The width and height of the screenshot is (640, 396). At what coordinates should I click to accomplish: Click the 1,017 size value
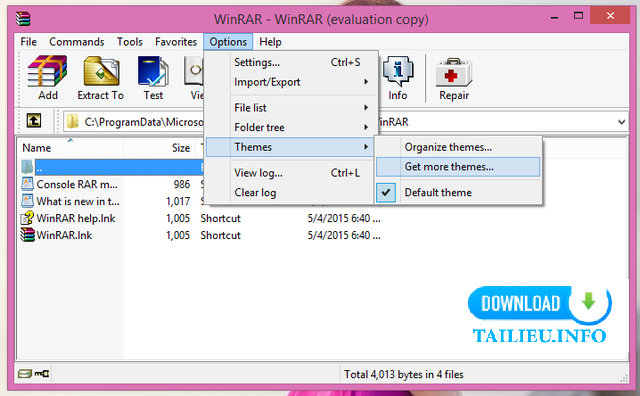pyautogui.click(x=178, y=201)
